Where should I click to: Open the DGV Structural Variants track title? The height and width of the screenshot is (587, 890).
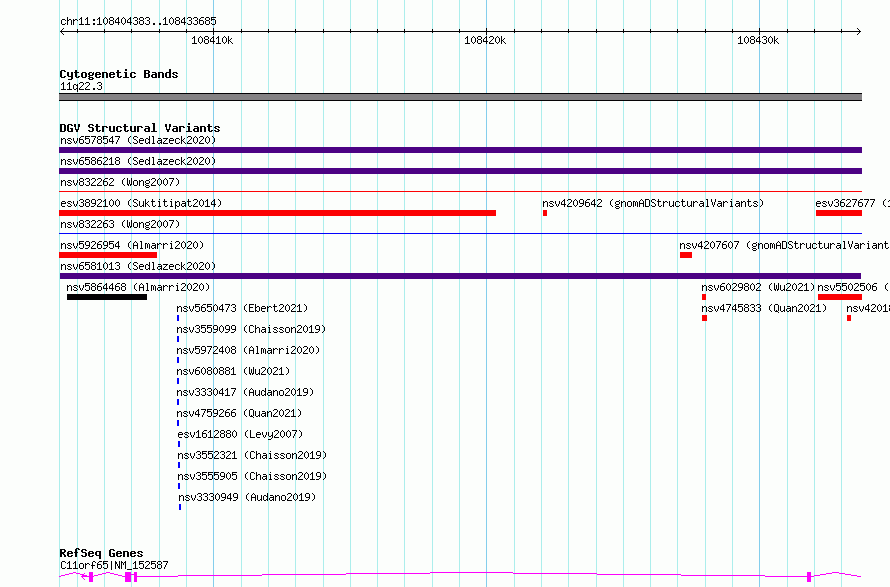pos(140,128)
